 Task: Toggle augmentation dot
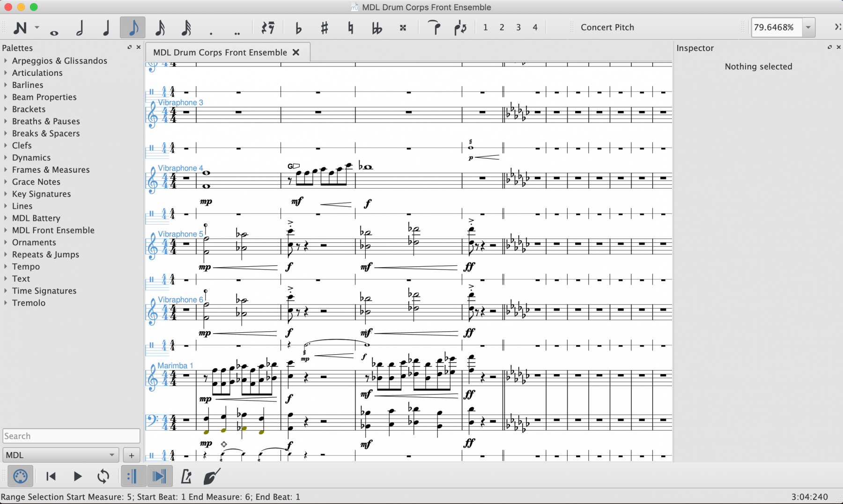pos(211,33)
